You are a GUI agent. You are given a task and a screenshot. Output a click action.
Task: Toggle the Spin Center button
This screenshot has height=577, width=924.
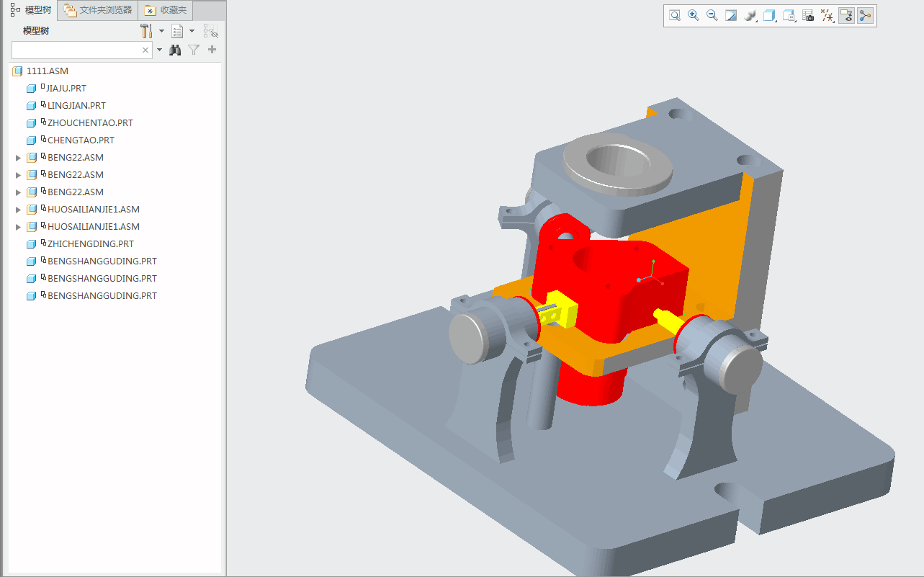pyautogui.click(x=865, y=16)
